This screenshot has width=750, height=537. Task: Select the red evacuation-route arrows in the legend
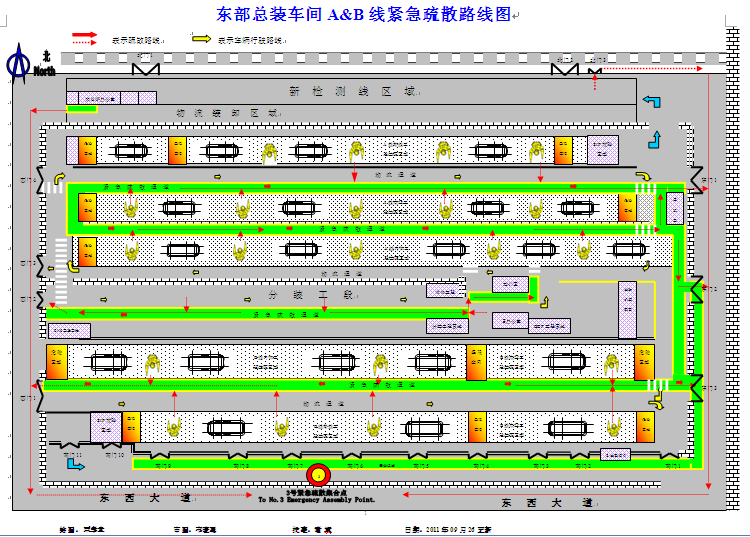point(85,39)
